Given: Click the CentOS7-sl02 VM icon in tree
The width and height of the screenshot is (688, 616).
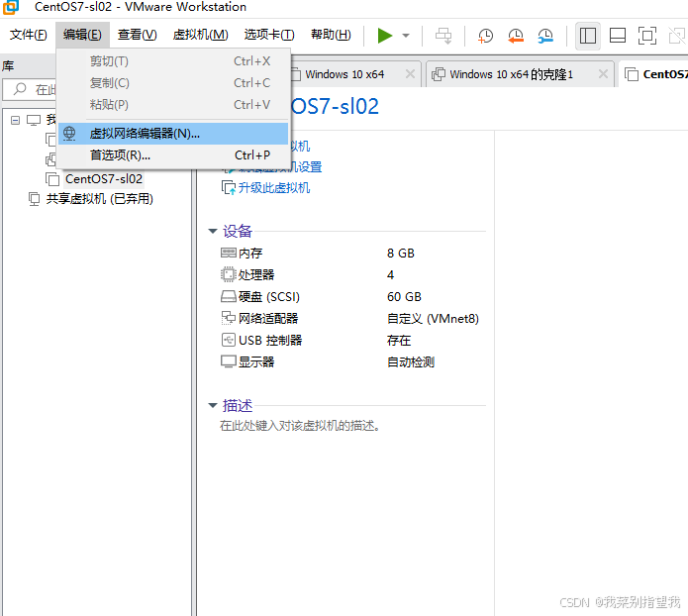Looking at the screenshot, I should [52, 179].
